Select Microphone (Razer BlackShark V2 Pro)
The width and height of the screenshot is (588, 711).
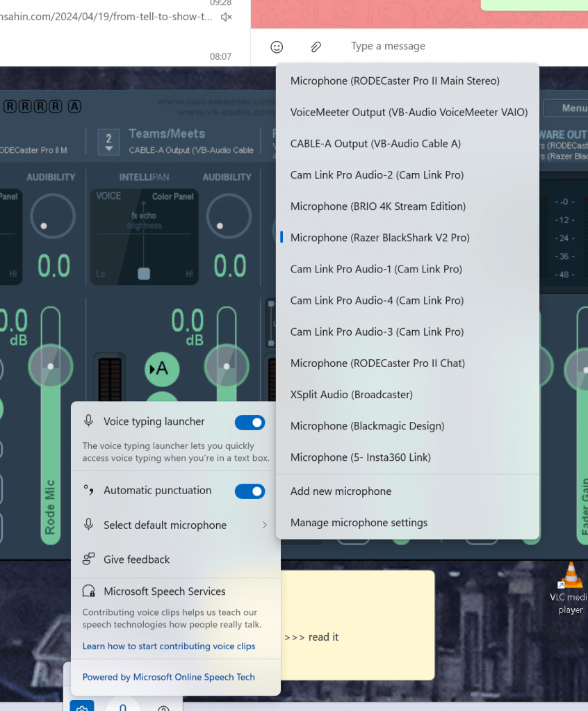[407, 237]
